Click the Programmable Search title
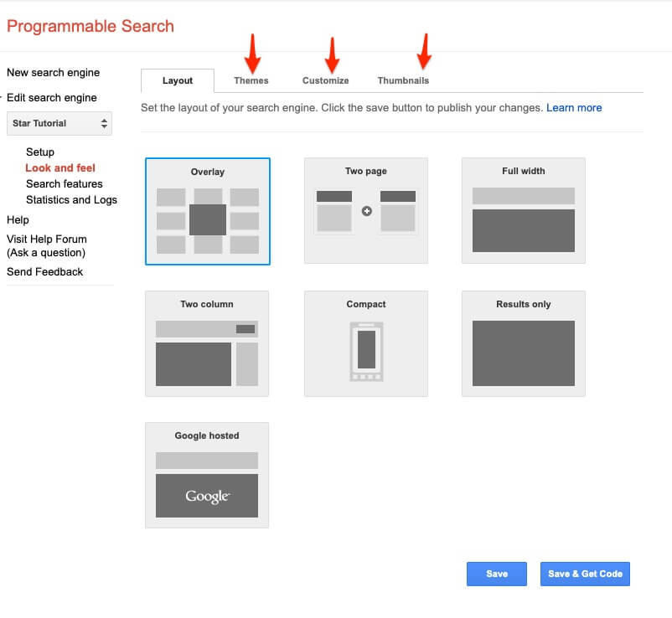672x618 pixels. coord(90,26)
